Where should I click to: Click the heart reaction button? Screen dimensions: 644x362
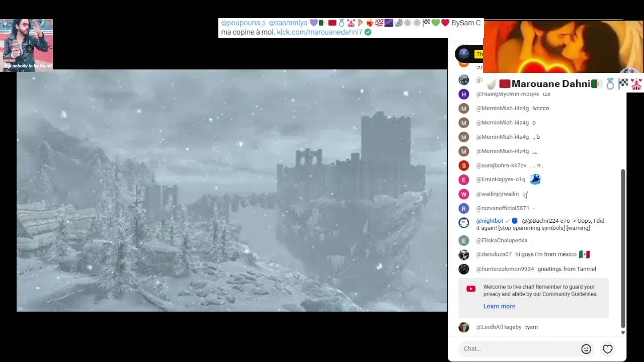[x=608, y=349]
